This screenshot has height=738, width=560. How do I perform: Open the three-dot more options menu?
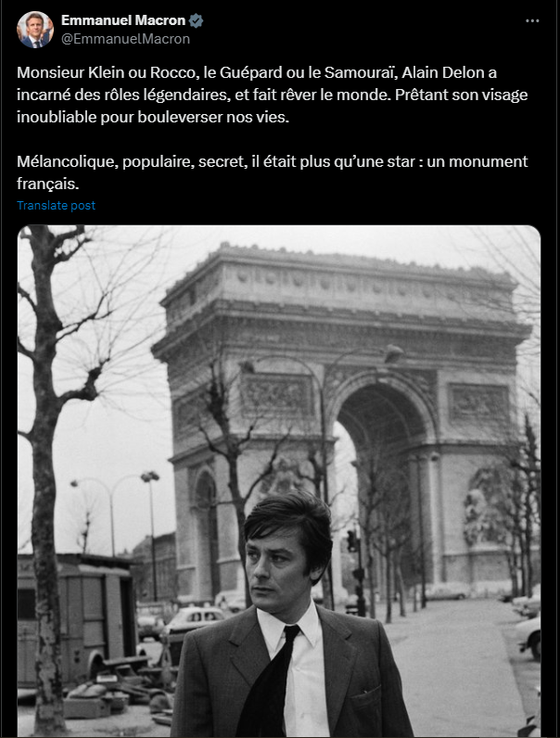(532, 21)
